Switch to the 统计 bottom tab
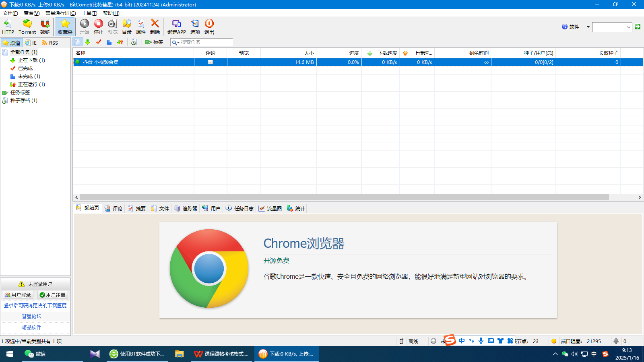 296,208
